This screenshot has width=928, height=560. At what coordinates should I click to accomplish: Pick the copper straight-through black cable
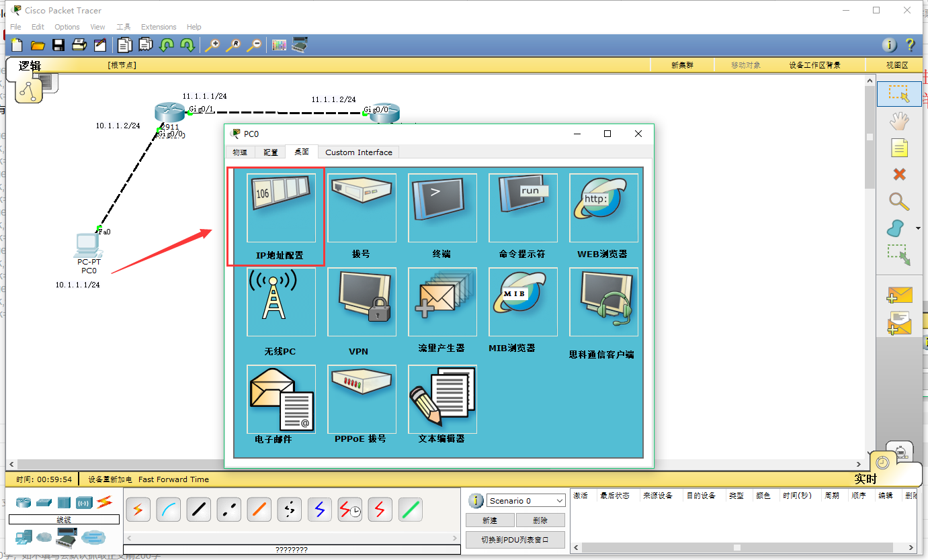pyautogui.click(x=199, y=510)
